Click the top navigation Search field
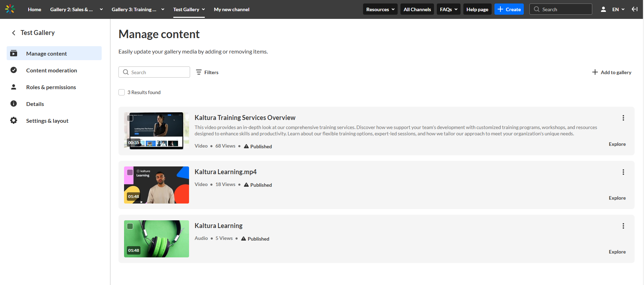 click(560, 9)
